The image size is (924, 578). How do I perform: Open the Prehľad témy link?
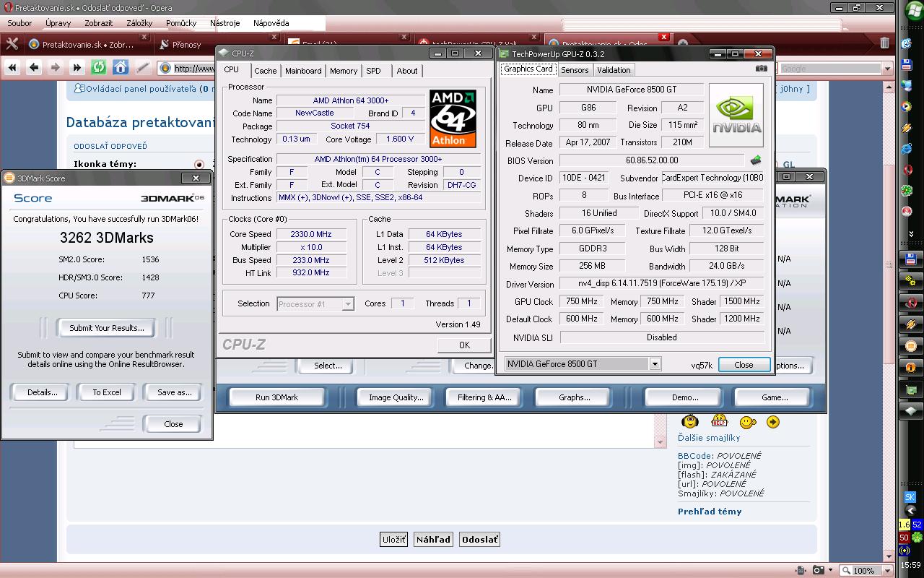710,512
